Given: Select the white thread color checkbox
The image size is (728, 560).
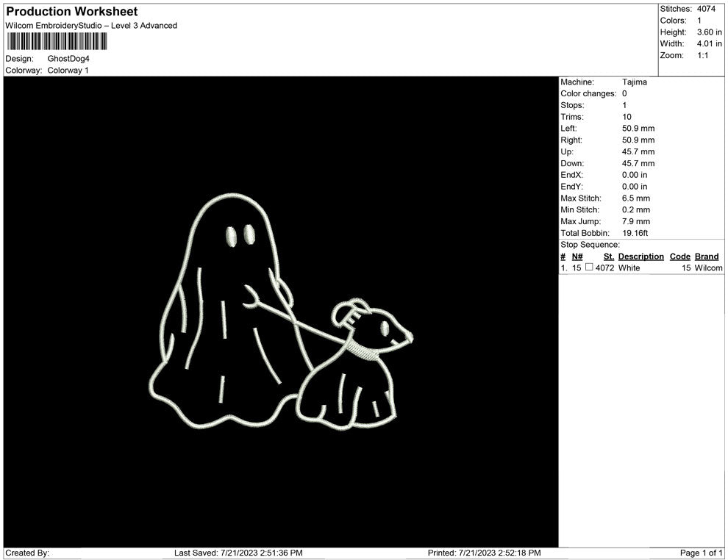Looking at the screenshot, I should 588,268.
